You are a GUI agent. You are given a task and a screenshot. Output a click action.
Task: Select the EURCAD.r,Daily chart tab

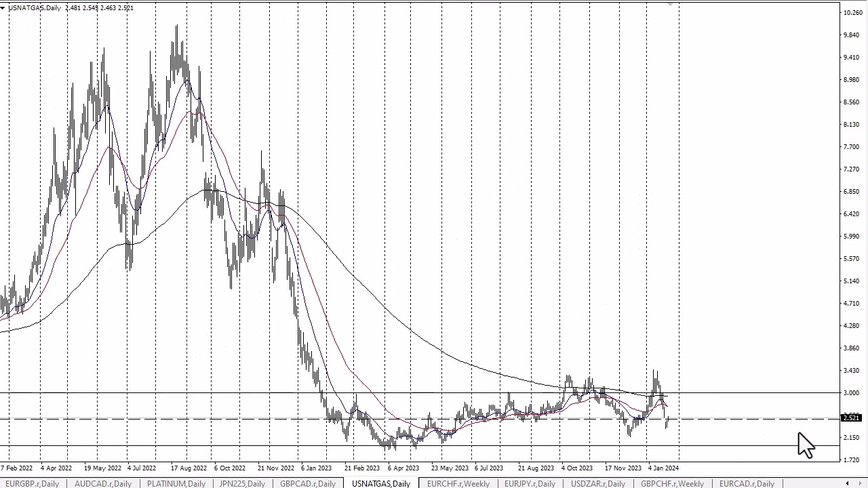point(747,483)
